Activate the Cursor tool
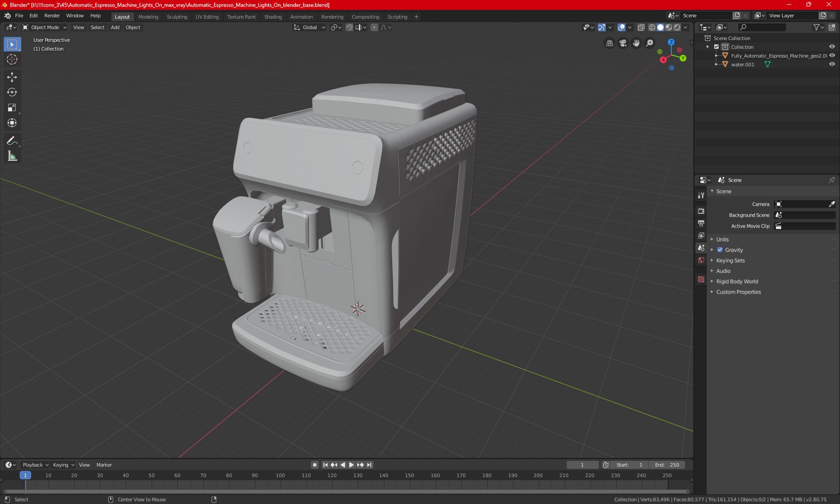This screenshot has width=840, height=504. pyautogui.click(x=12, y=60)
